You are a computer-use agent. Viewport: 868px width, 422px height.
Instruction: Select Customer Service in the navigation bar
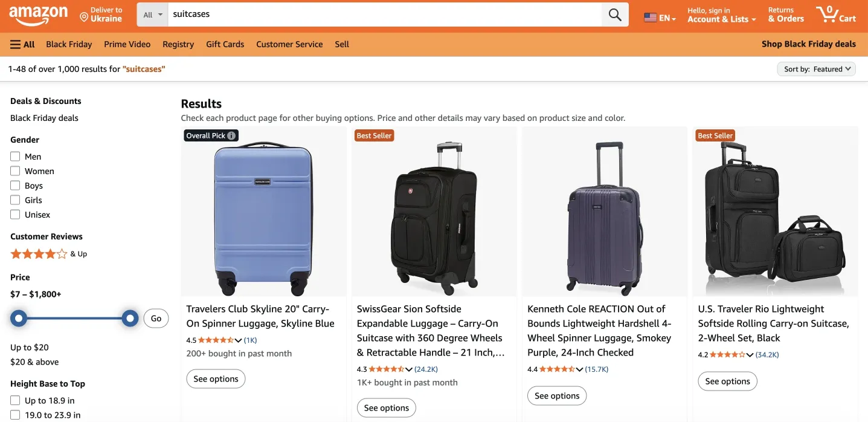coord(290,44)
